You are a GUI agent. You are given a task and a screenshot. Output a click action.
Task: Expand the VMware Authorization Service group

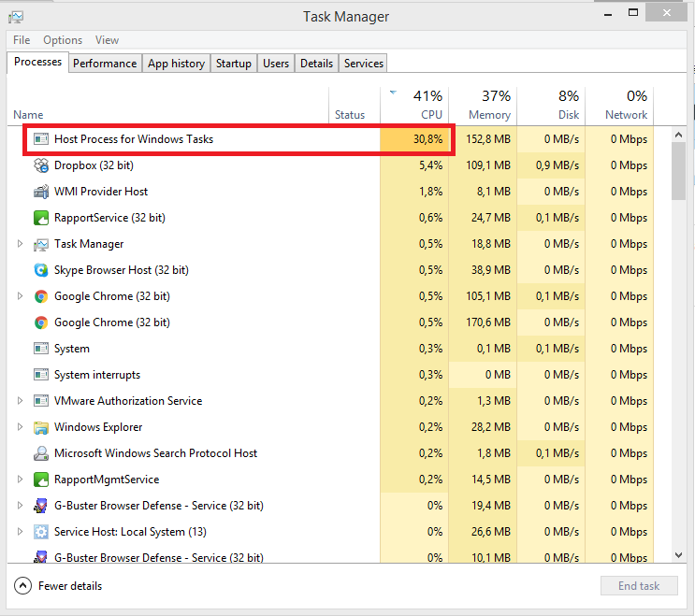tap(20, 400)
